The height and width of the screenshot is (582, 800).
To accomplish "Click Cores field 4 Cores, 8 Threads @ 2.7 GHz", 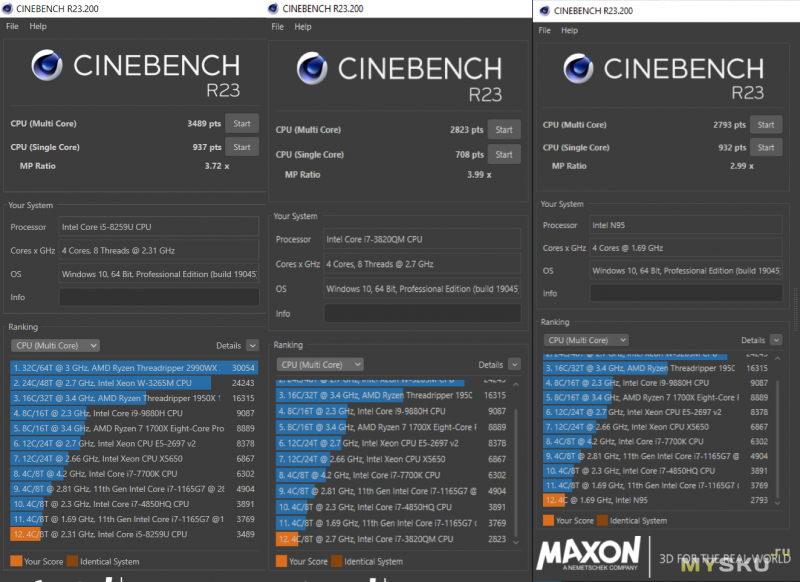I will coord(422,264).
